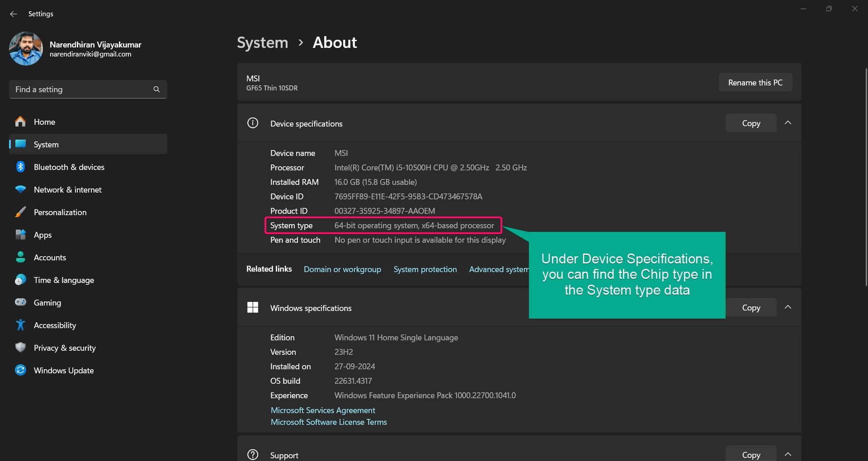Select the Product ID 00327-35925-34897-AAOEM
The height and width of the screenshot is (461, 868).
point(385,211)
